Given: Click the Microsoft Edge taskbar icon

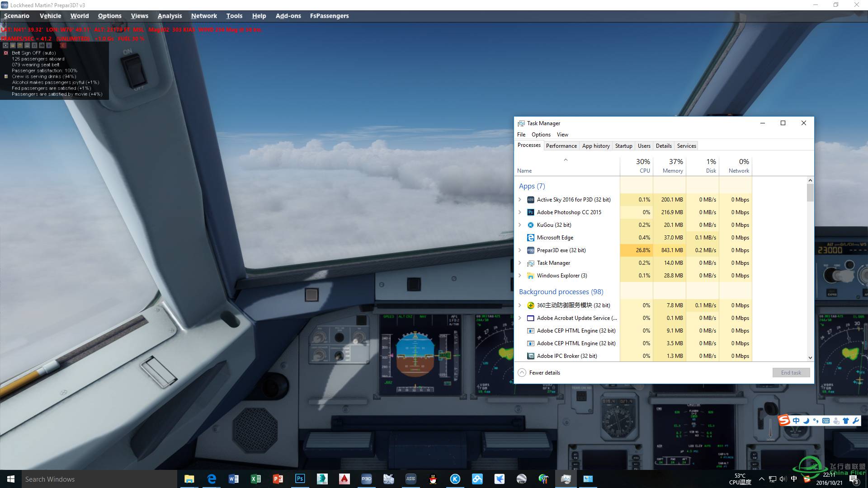Looking at the screenshot, I should pyautogui.click(x=212, y=479).
